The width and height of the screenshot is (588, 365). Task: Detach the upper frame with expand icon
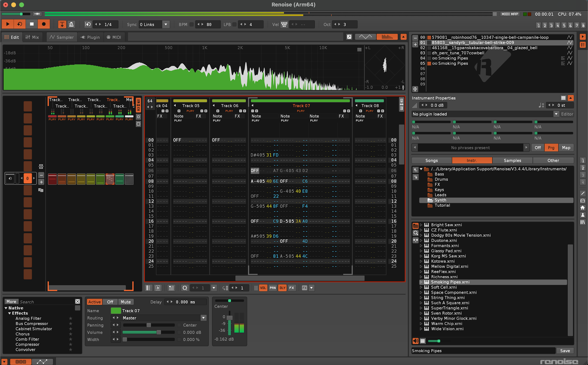[349, 37]
